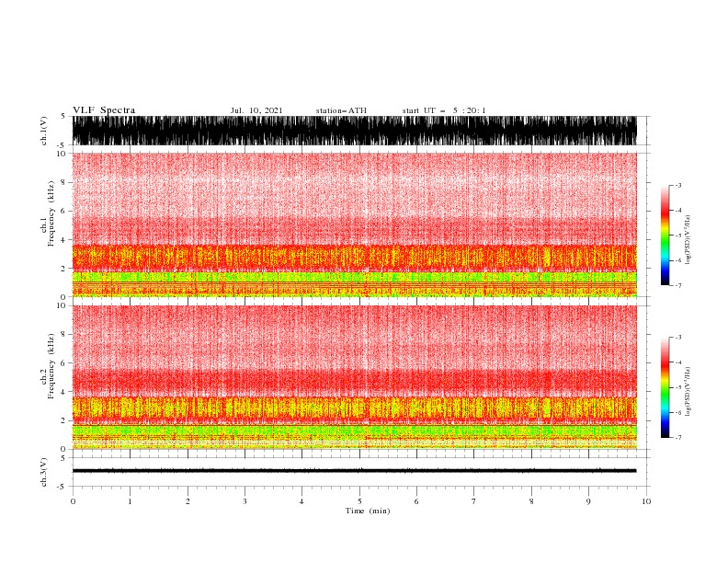Click the ch.1 spectrogram panel
Image resolution: width=728 pixels, height=563 pixels.
[354, 224]
